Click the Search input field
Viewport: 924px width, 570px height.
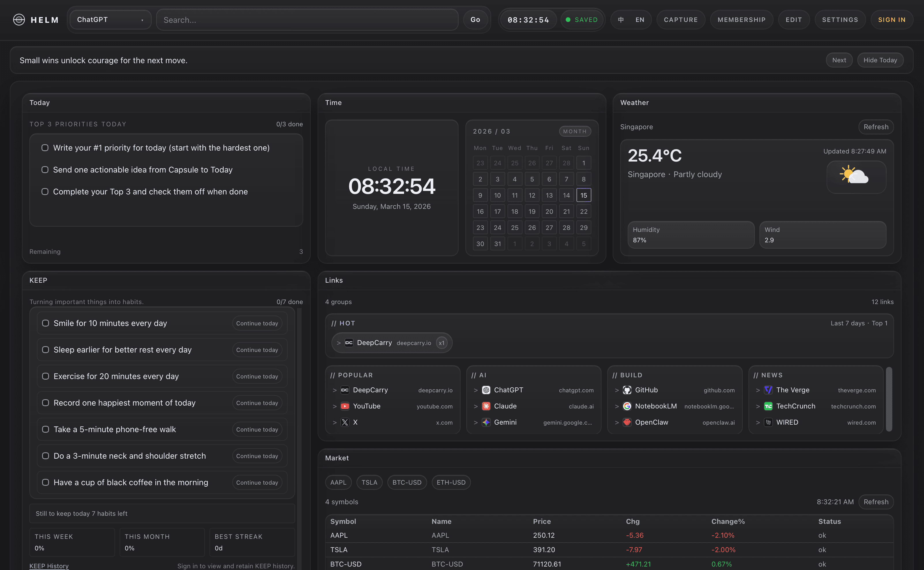tap(307, 20)
